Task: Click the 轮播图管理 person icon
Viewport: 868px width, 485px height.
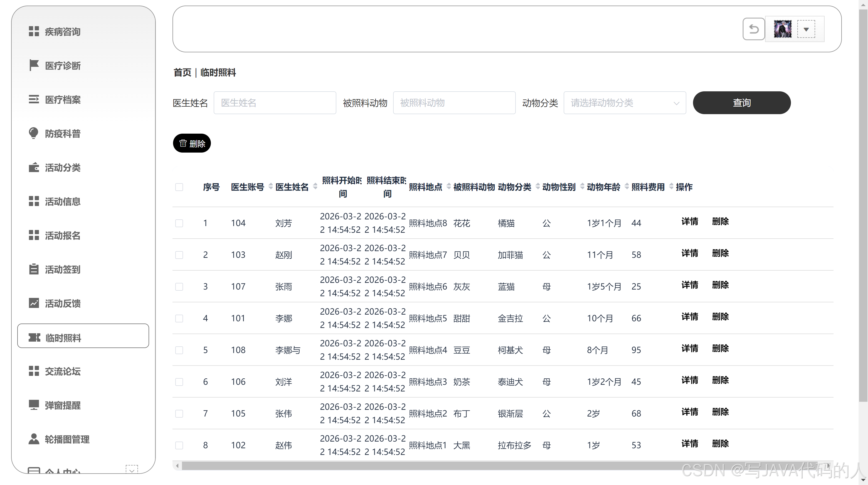Action: click(34, 439)
